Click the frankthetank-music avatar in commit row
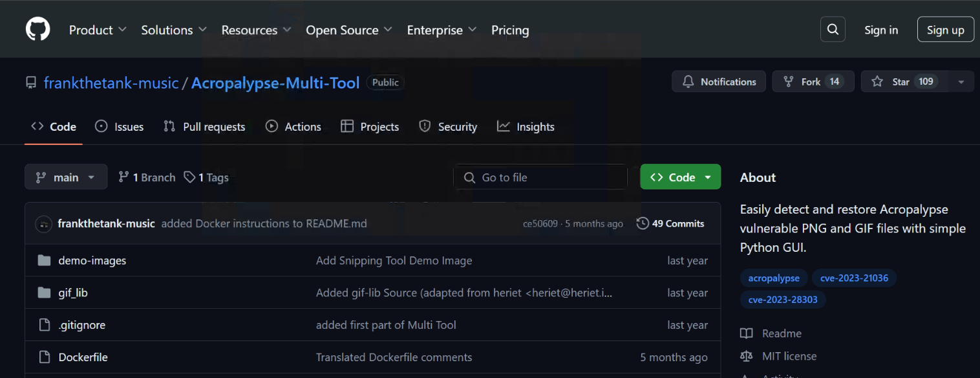The image size is (980, 378). 43,224
